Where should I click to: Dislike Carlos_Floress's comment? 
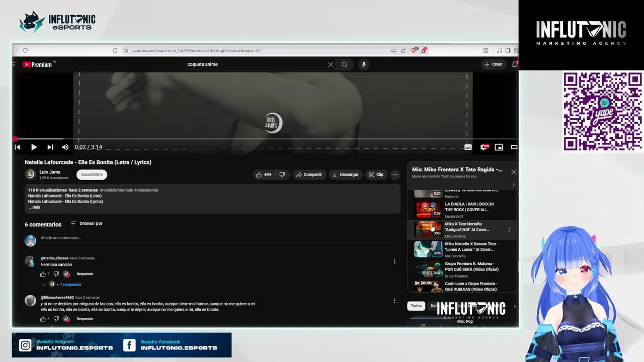56,274
